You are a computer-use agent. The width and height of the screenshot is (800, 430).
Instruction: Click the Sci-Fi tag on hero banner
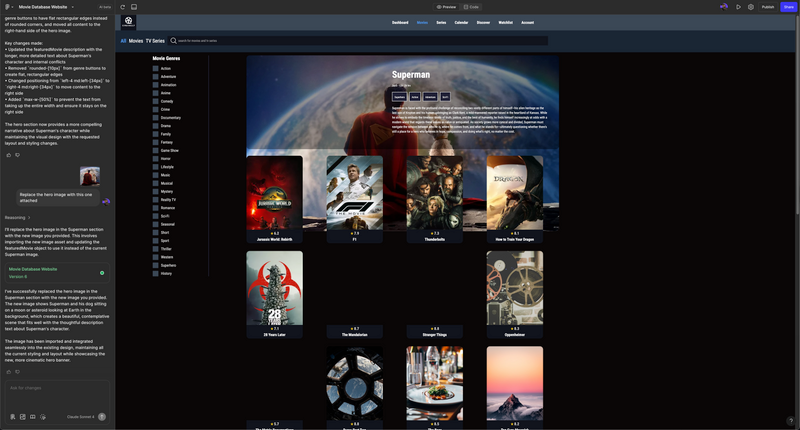pyautogui.click(x=445, y=96)
